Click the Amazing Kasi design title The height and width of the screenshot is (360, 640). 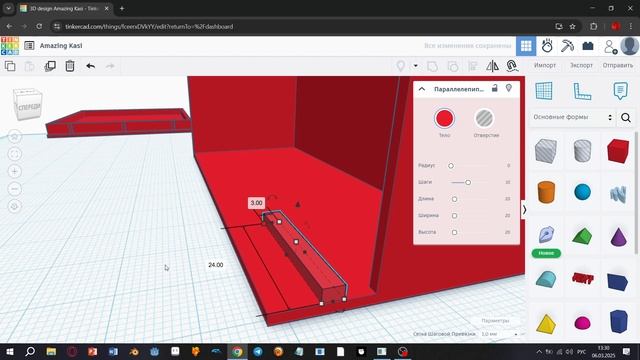(x=61, y=46)
